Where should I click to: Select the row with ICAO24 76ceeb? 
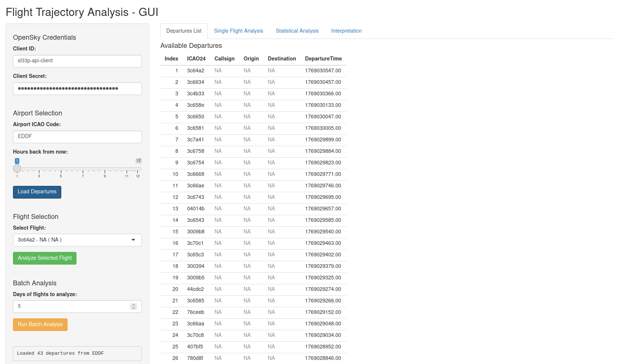tap(253, 312)
